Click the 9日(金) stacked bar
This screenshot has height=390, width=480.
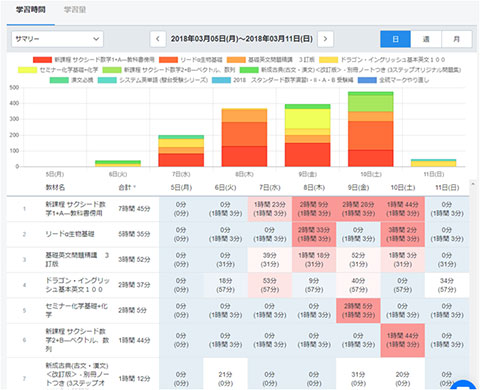pyautogui.click(x=307, y=135)
